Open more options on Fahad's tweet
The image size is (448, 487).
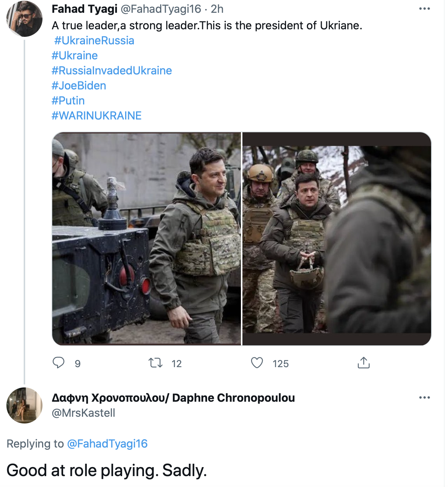tap(424, 9)
